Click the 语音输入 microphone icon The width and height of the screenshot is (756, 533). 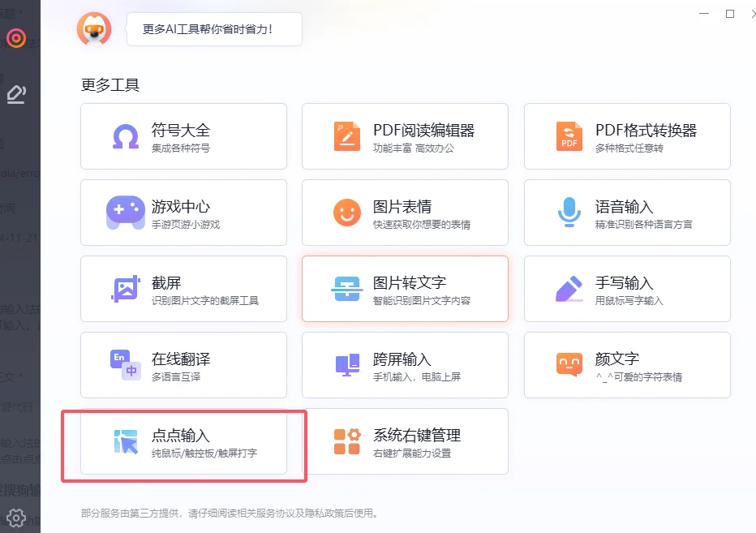568,212
